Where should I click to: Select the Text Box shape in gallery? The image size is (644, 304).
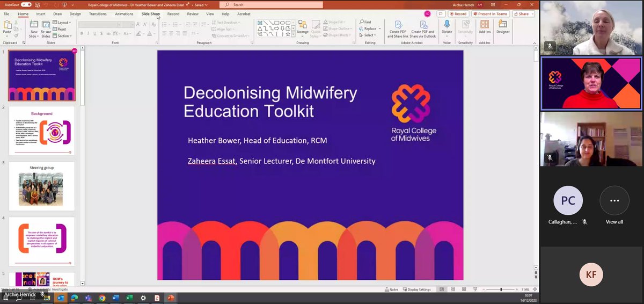pos(260,23)
